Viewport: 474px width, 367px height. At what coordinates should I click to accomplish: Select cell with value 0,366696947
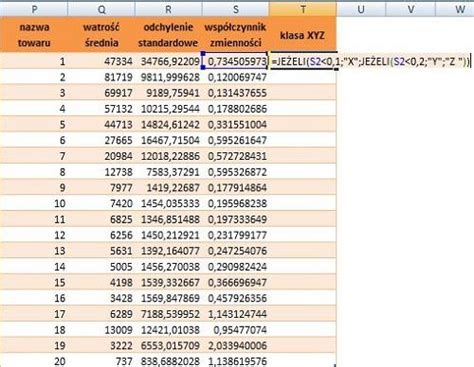coord(235,282)
